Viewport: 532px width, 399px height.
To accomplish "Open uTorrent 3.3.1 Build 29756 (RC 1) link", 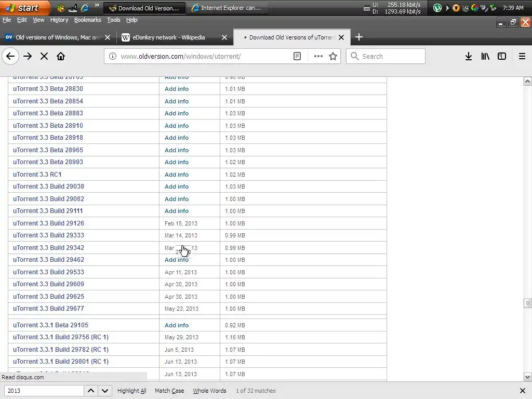I will pos(61,337).
